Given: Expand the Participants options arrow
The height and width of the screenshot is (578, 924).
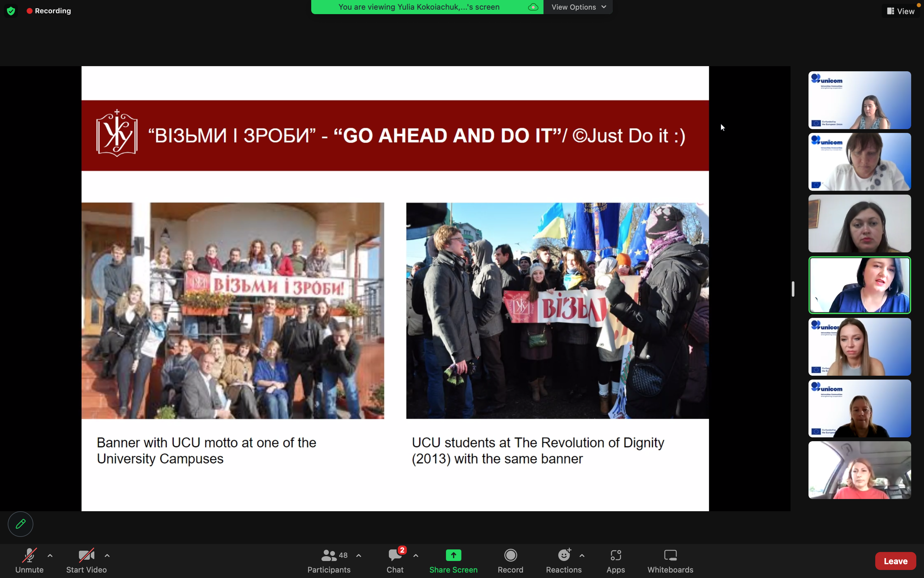Looking at the screenshot, I should pos(358,556).
